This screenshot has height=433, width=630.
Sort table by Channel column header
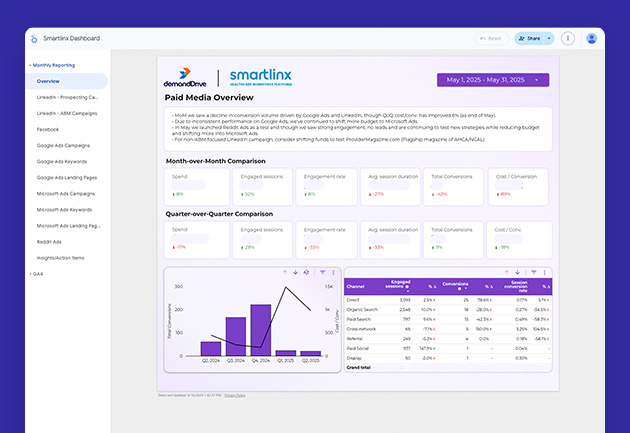(x=355, y=286)
